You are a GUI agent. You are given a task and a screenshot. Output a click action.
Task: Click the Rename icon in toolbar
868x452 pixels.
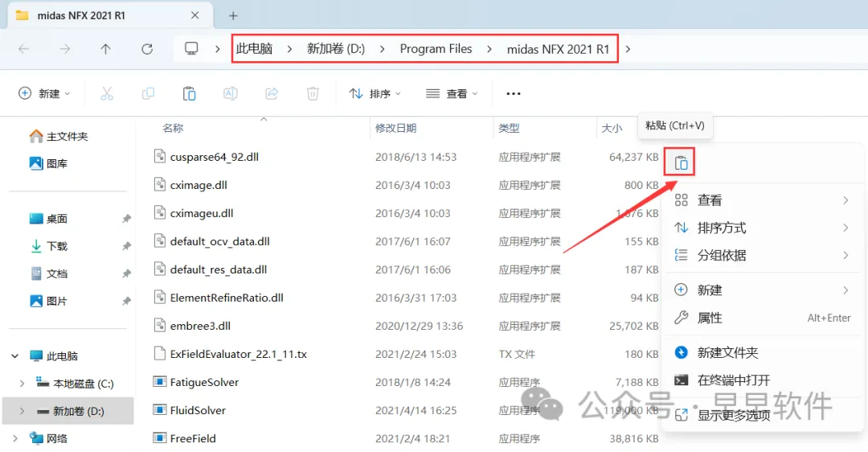231,93
